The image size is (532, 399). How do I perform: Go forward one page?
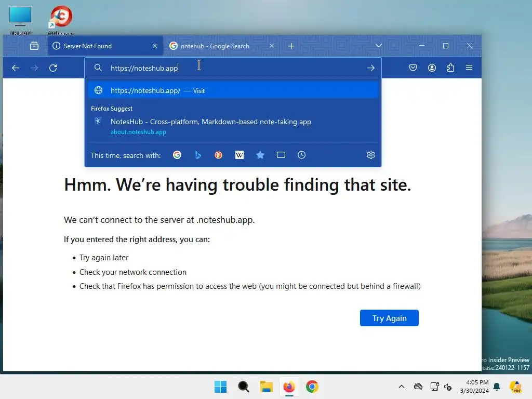pos(34,68)
